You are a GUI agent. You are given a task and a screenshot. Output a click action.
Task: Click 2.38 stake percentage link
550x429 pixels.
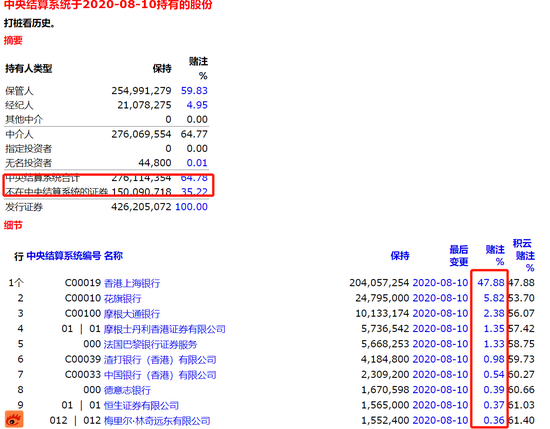pos(494,313)
